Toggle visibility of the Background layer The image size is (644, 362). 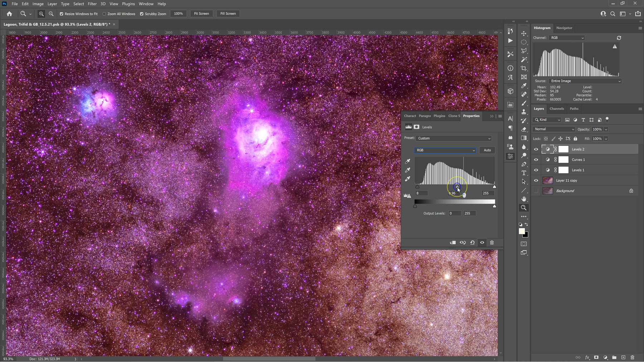click(x=536, y=190)
